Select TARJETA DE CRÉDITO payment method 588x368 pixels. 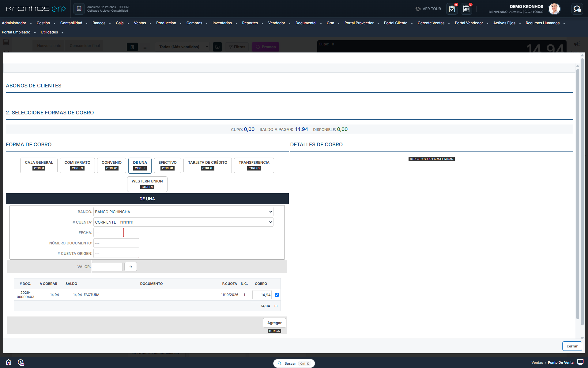208,165
